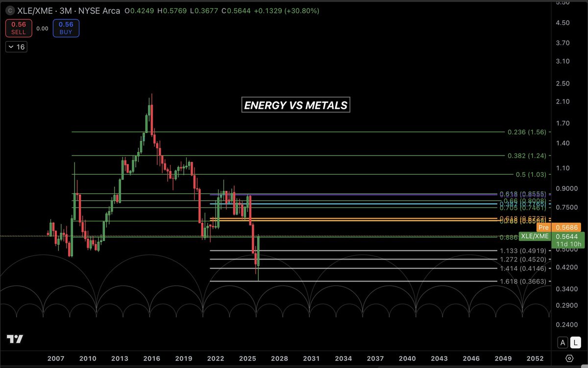Click 2010 on the time axis
588x368 pixels.
point(88,359)
